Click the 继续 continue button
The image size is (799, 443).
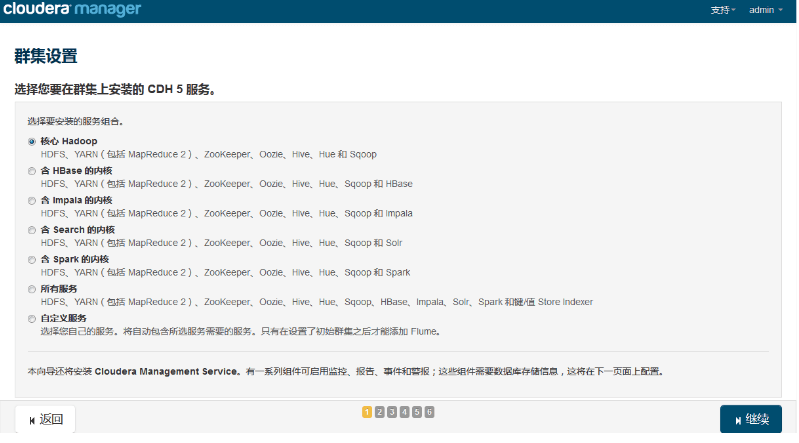click(x=750, y=419)
